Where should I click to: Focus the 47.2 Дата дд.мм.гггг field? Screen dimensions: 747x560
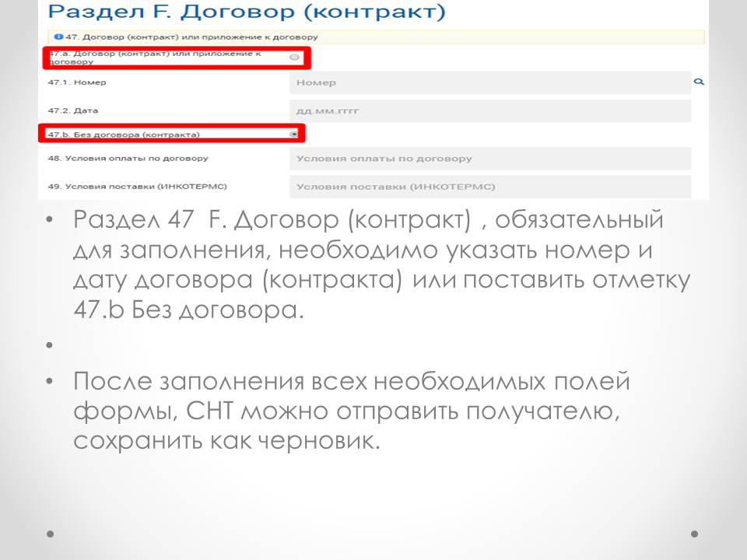click(x=489, y=111)
